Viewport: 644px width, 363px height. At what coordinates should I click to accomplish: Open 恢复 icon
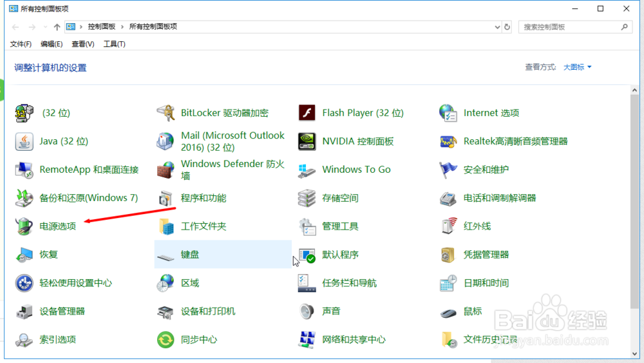click(x=24, y=255)
